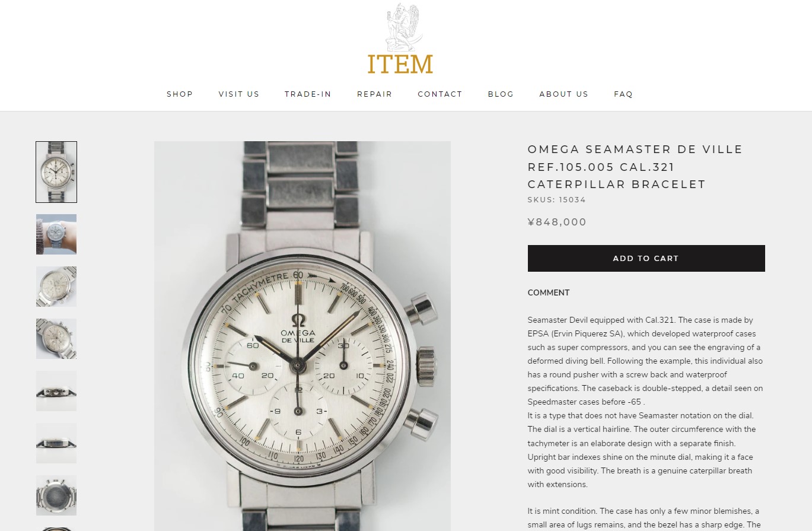The width and height of the screenshot is (812, 531).
Task: Go to VISIT US page
Action: pyautogui.click(x=239, y=94)
